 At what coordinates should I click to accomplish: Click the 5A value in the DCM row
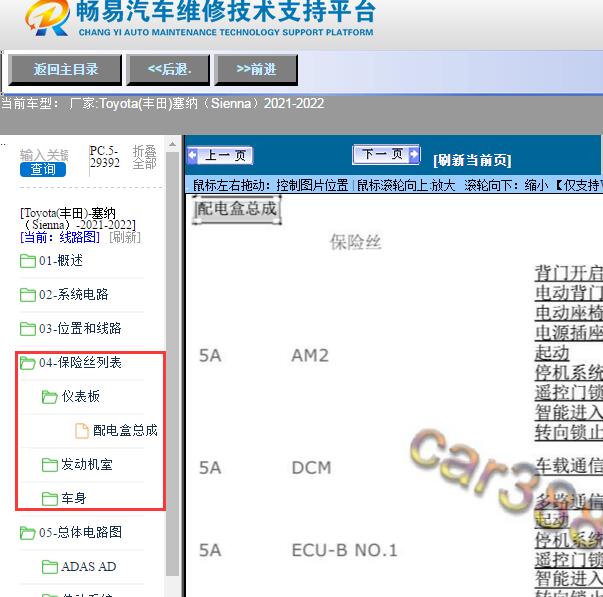pos(210,468)
